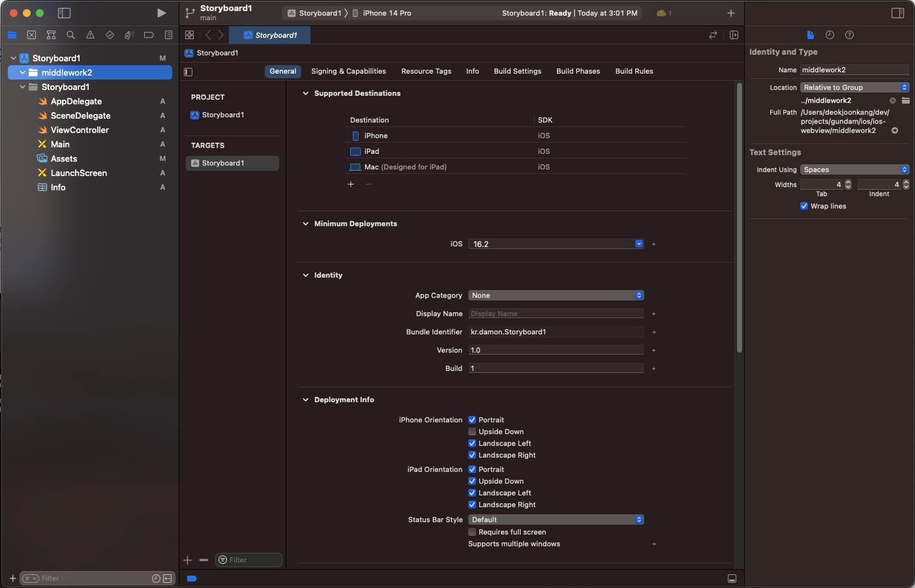Increment the Tab width stepper
This screenshot has height=588, width=915.
[x=848, y=183]
